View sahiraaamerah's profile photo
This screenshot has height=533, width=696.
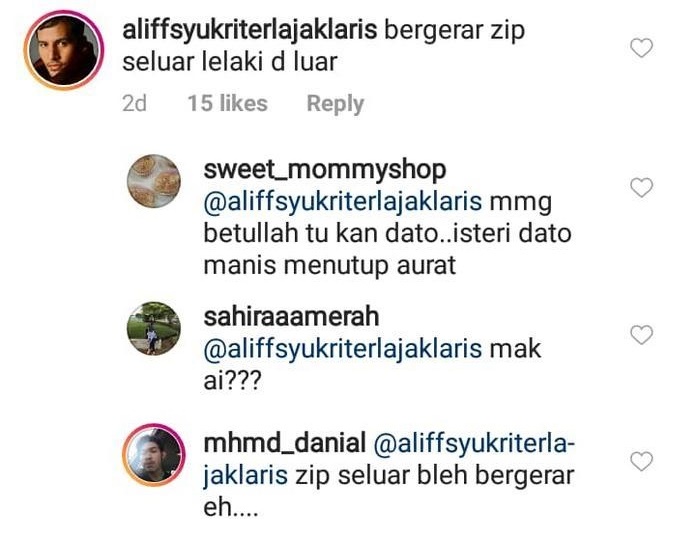pos(154,328)
